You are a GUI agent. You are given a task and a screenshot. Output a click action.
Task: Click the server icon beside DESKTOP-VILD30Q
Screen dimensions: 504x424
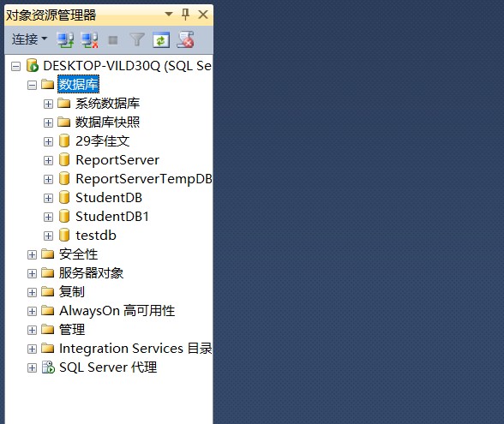click(x=33, y=65)
